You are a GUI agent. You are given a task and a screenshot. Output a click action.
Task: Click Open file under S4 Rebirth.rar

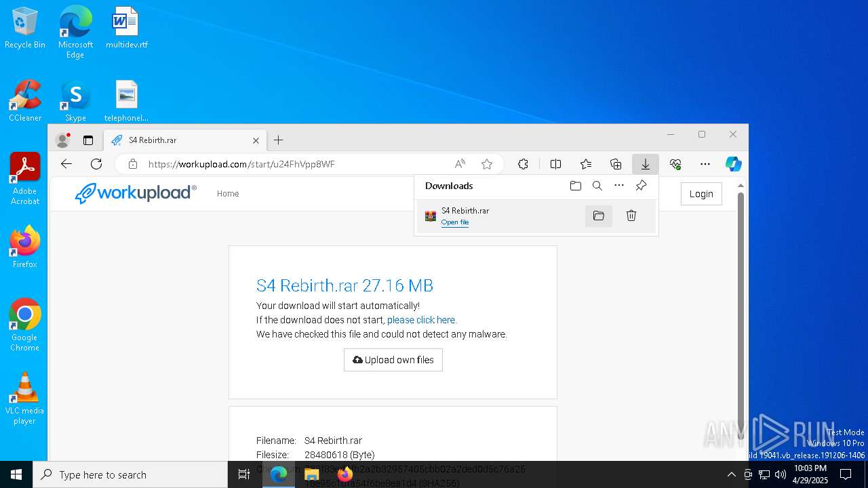pos(455,222)
